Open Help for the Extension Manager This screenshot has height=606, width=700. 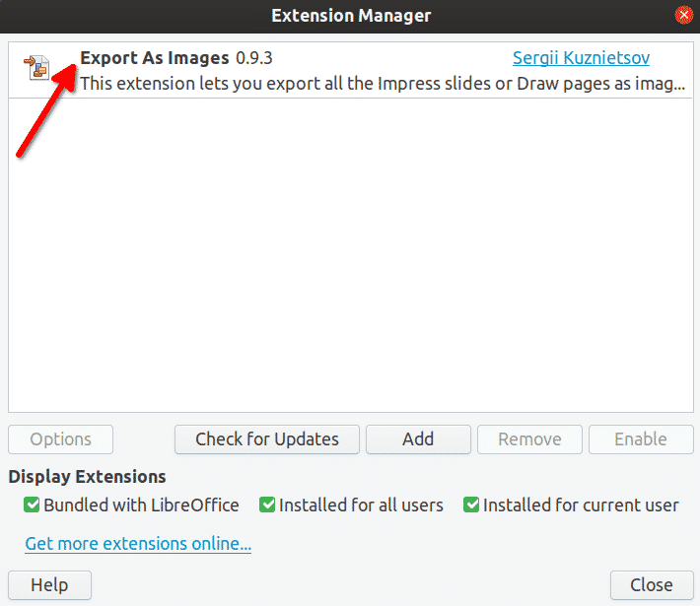pyautogui.click(x=49, y=585)
